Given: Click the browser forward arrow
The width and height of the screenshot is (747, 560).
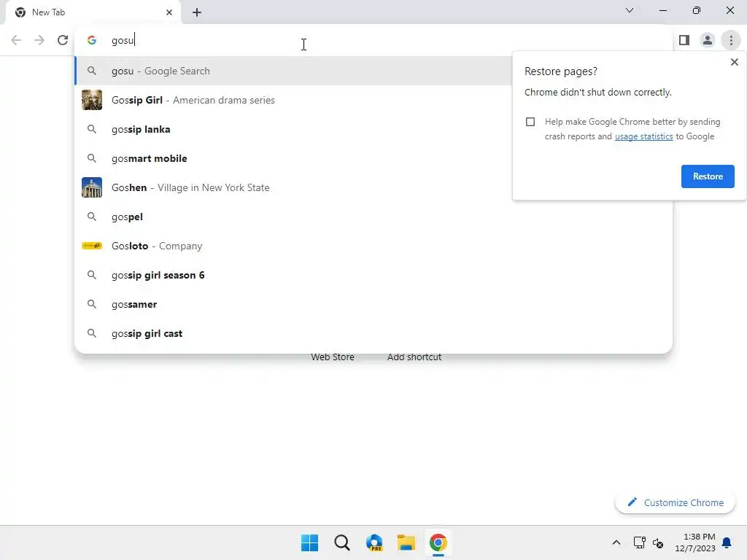Looking at the screenshot, I should tap(39, 40).
